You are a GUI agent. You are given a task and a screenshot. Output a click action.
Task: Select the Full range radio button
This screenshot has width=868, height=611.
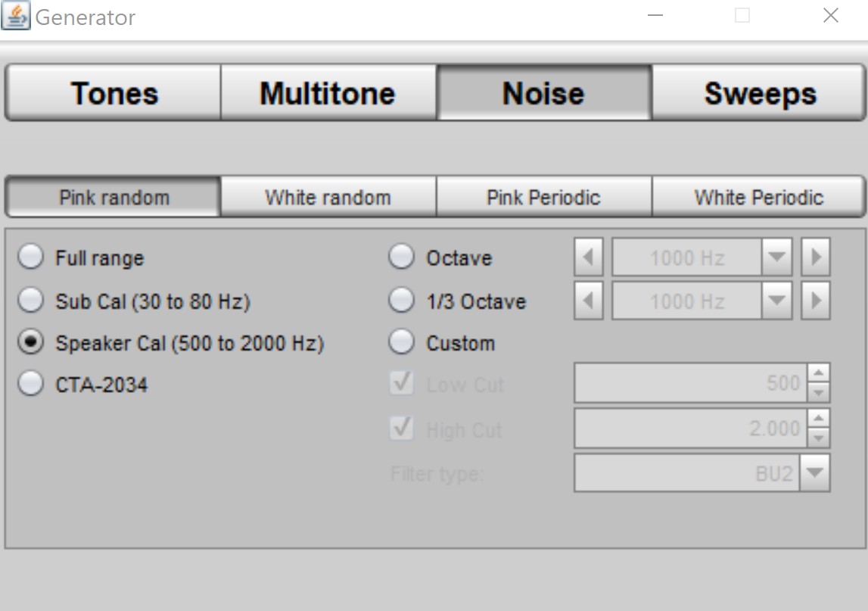(x=31, y=258)
